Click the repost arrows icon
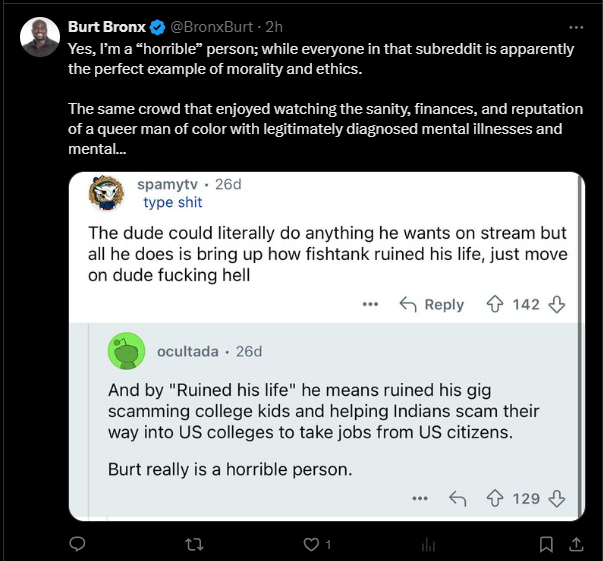The width and height of the screenshot is (603, 561). [x=194, y=544]
